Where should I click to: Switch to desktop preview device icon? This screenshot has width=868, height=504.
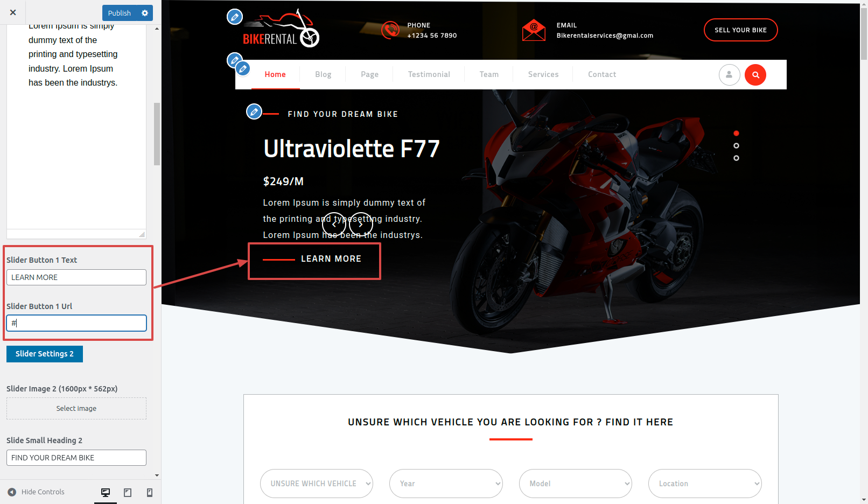click(x=106, y=492)
